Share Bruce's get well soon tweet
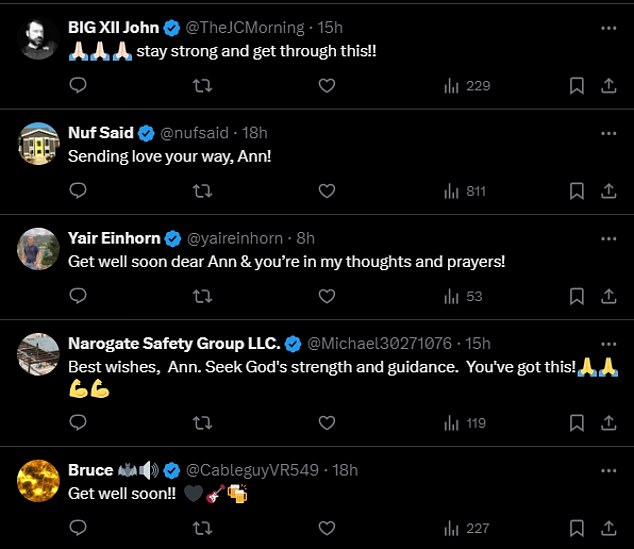The height and width of the screenshot is (549, 634). 608,528
